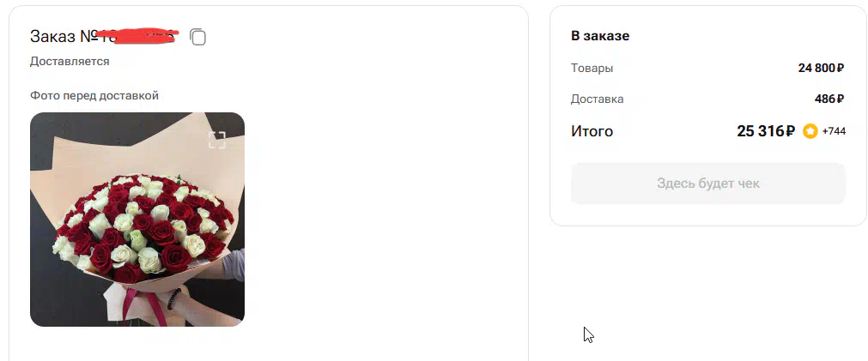The image size is (868, 361).
Task: Click the 'Доставка' row label
Action: 598,99
